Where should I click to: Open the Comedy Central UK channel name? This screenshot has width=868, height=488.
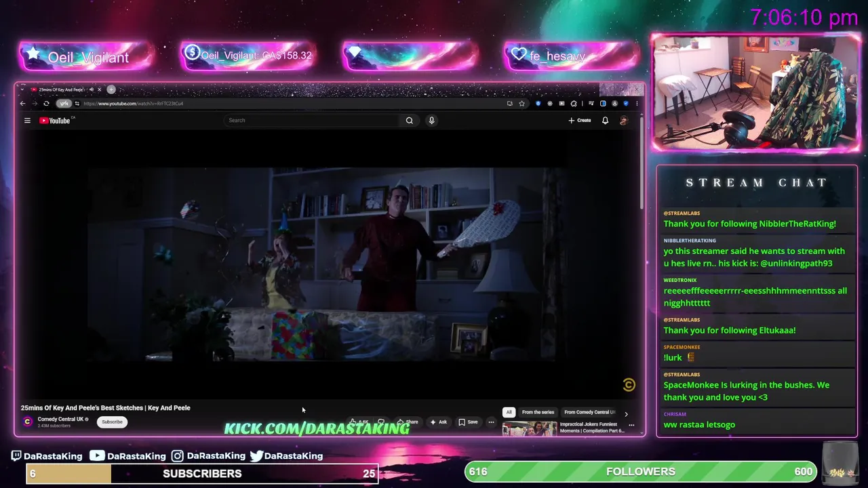tap(60, 419)
